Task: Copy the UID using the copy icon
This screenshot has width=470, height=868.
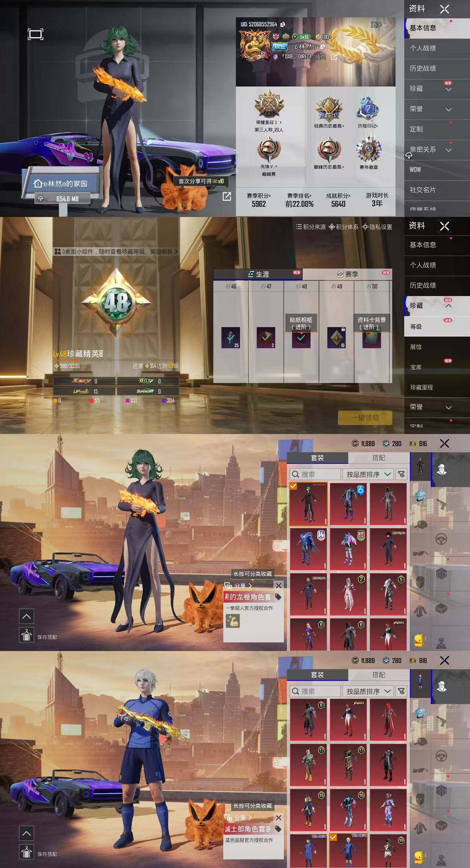Action: (283, 24)
